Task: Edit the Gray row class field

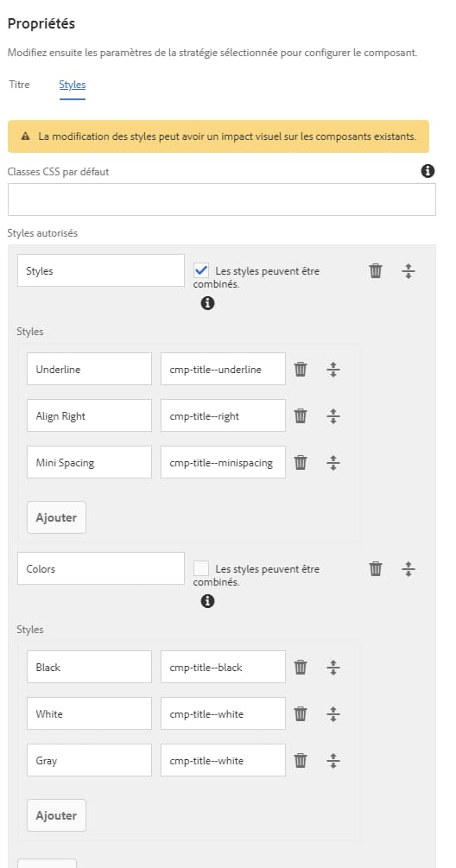Action: click(x=223, y=759)
